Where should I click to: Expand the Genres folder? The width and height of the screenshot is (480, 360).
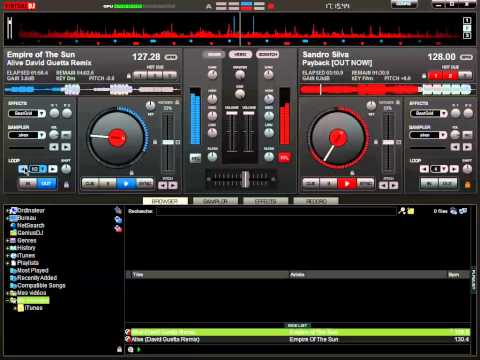click(x=7, y=241)
